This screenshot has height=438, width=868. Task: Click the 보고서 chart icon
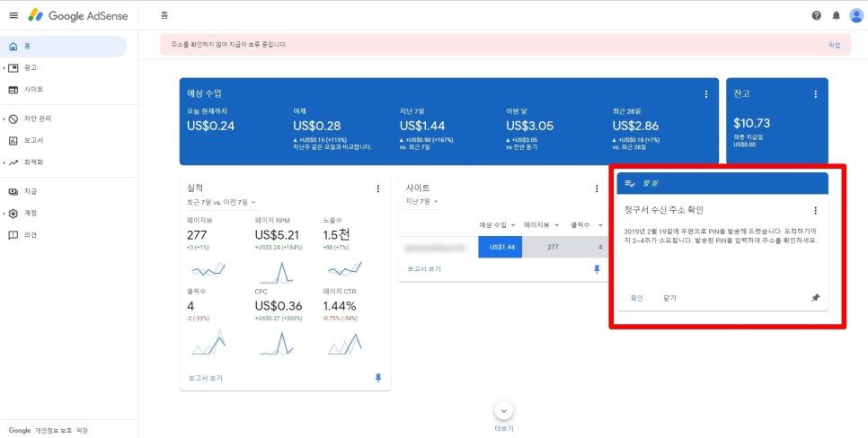(13, 141)
